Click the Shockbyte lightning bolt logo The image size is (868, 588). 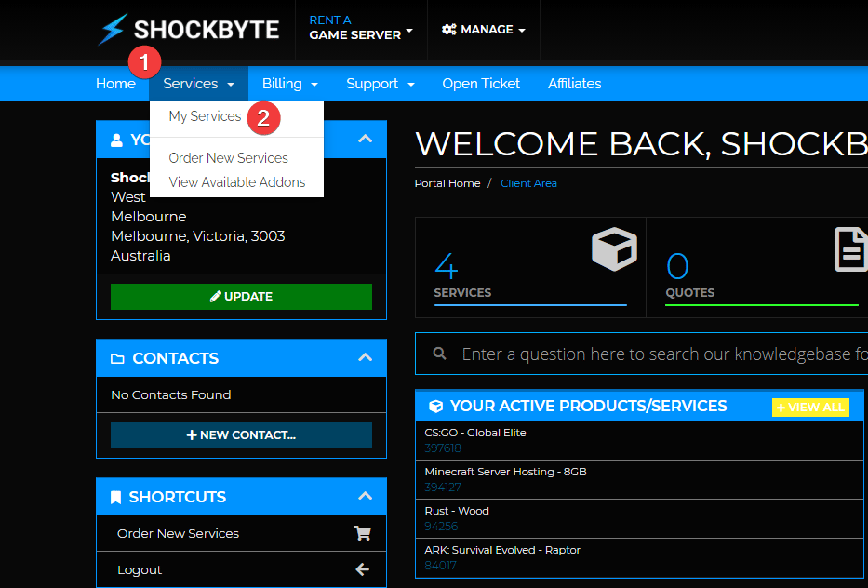(x=114, y=29)
